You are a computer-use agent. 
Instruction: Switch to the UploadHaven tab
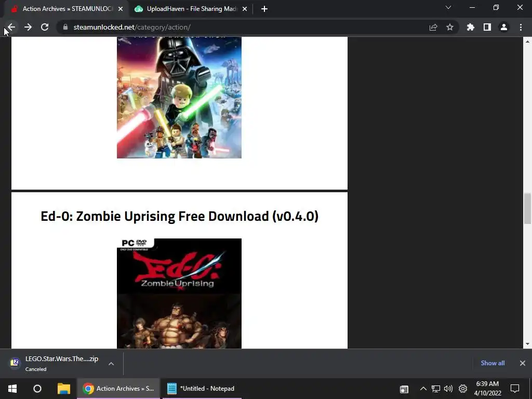[192, 9]
